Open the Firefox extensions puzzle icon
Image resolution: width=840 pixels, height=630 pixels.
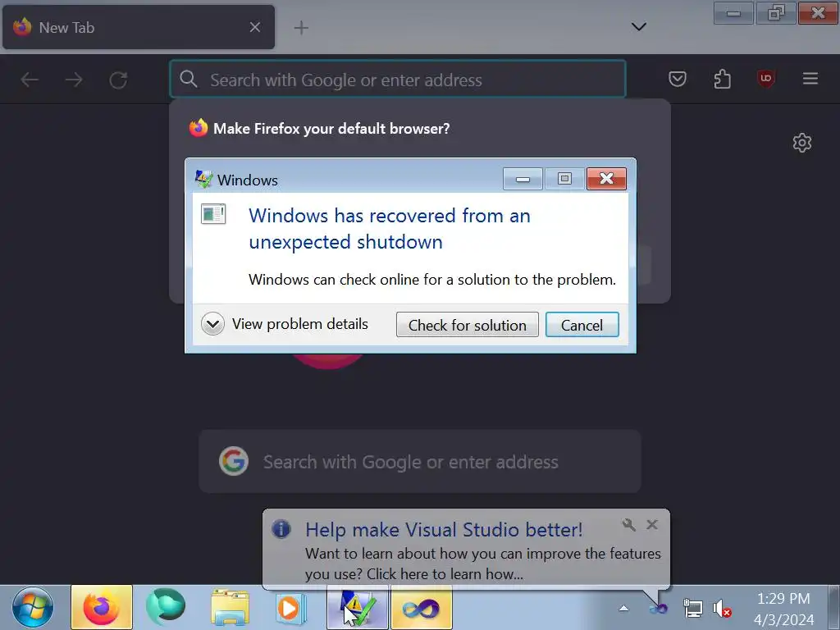(722, 80)
